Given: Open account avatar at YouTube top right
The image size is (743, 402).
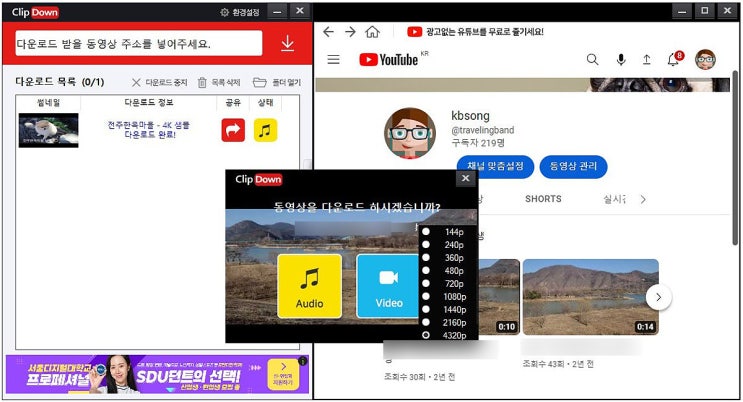Looking at the screenshot, I should click(x=705, y=59).
